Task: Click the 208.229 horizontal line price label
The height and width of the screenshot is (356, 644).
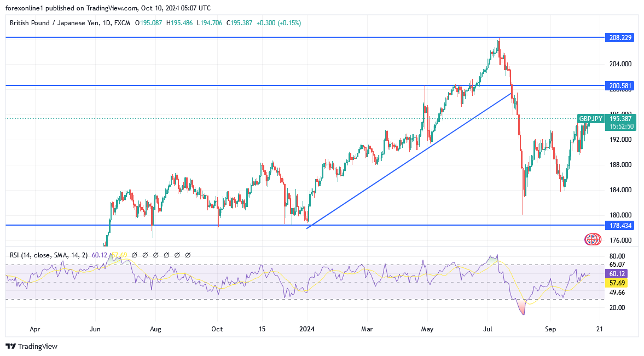Action: click(x=620, y=37)
